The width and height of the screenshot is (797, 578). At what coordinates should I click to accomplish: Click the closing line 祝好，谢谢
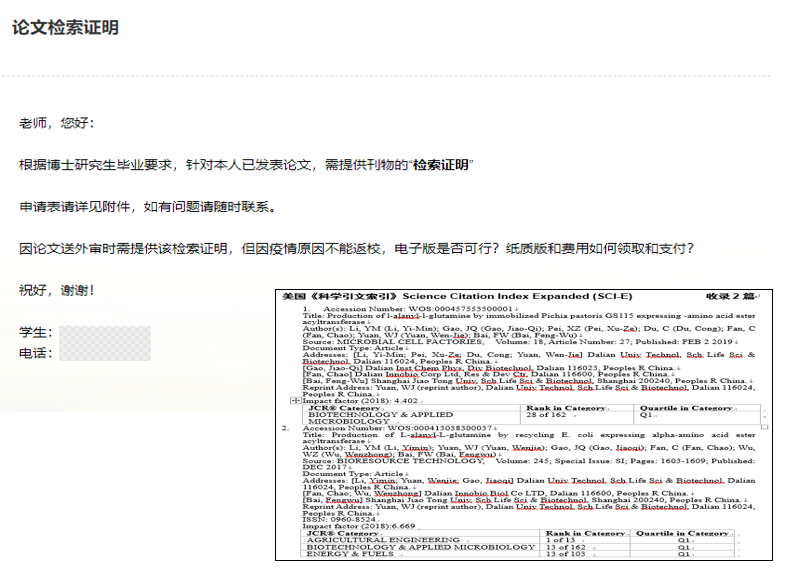(x=57, y=290)
